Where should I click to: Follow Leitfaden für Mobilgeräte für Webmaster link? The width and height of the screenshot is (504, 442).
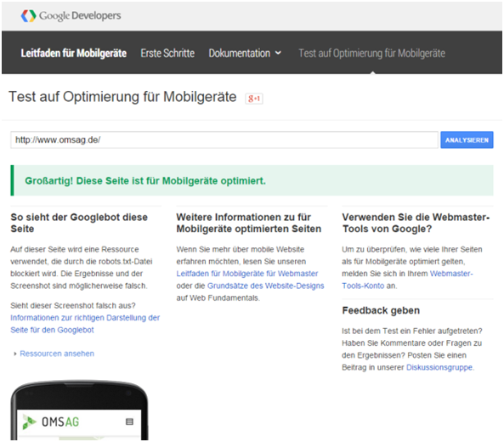pyautogui.click(x=246, y=274)
